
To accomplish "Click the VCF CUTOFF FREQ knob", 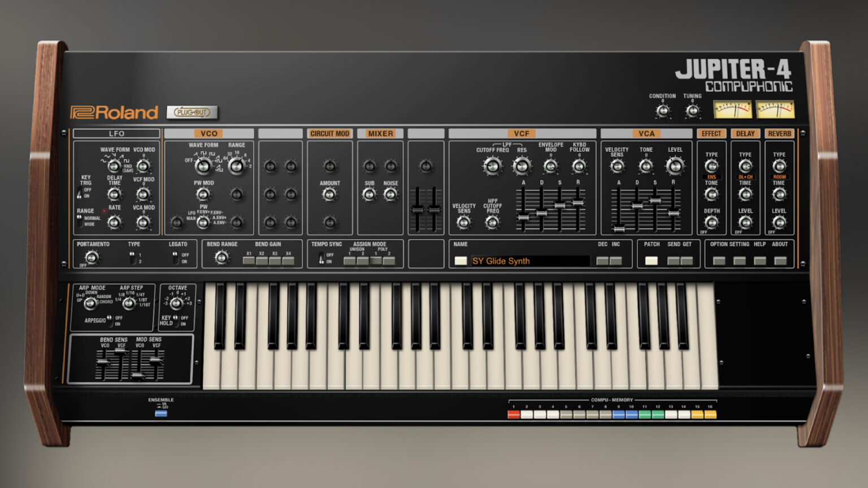I will pos(492,165).
